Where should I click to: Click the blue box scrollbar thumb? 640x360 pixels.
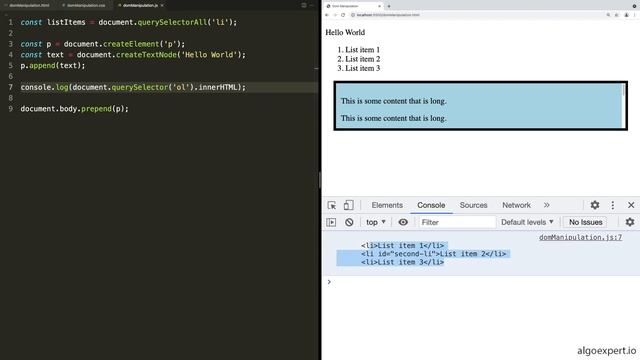[623, 90]
